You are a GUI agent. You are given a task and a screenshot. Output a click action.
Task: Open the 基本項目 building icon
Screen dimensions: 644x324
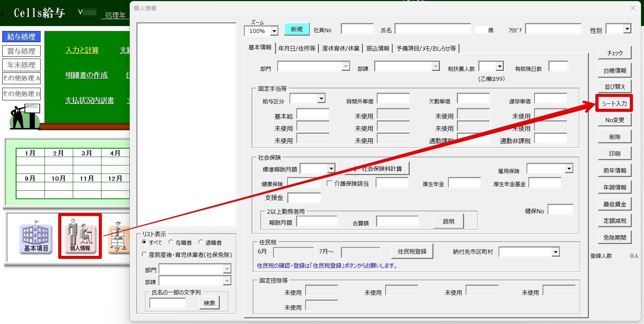click(36, 237)
